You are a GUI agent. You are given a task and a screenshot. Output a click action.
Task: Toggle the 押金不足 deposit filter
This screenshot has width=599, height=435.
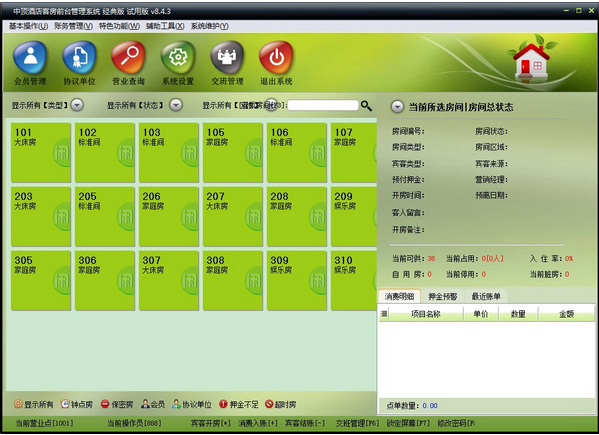[x=239, y=404]
